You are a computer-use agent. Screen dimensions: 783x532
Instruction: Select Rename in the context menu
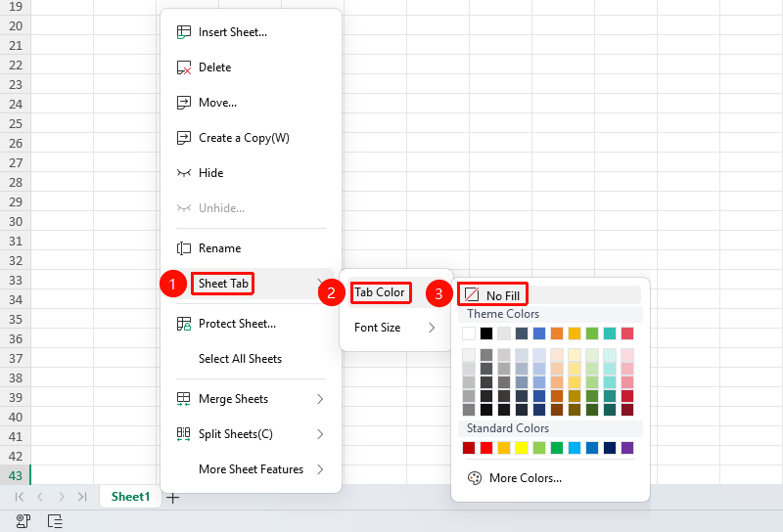[251, 248]
